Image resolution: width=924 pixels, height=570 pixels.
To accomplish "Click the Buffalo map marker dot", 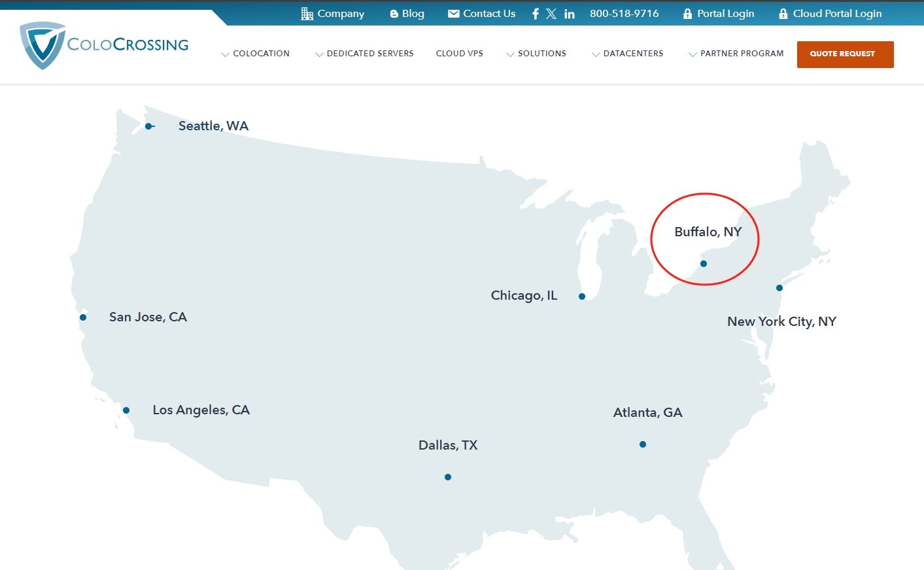I will (x=704, y=264).
